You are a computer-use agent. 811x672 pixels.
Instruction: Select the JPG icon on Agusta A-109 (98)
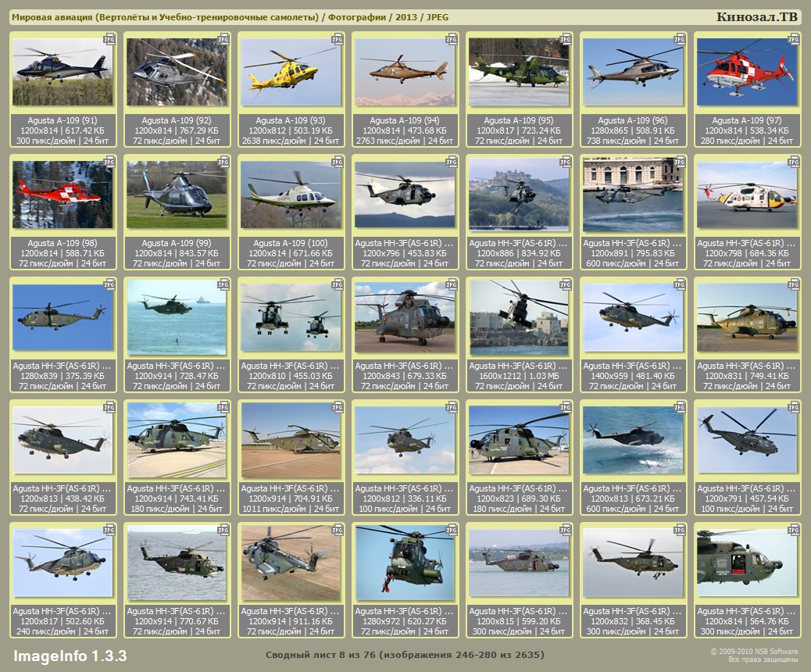pos(109,161)
